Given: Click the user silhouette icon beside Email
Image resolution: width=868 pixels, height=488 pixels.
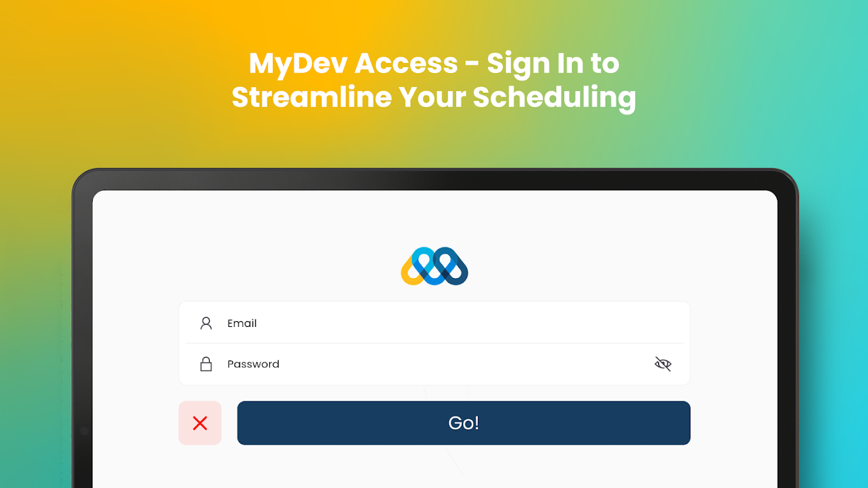Looking at the screenshot, I should click(206, 323).
